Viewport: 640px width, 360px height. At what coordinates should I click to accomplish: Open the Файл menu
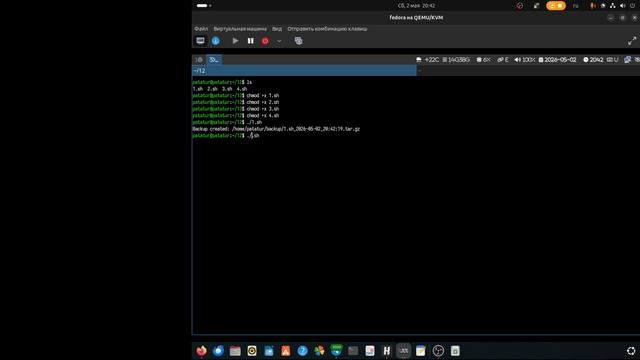(x=201, y=29)
